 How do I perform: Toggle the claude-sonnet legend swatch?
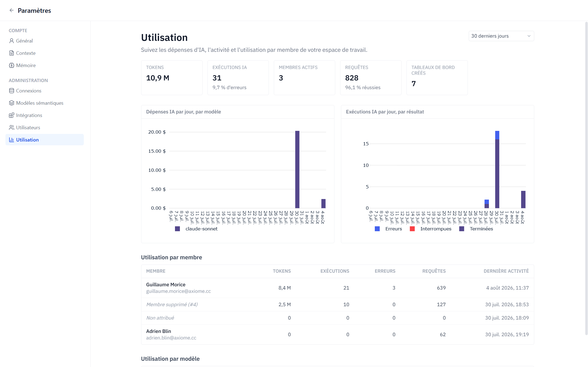pos(177,229)
